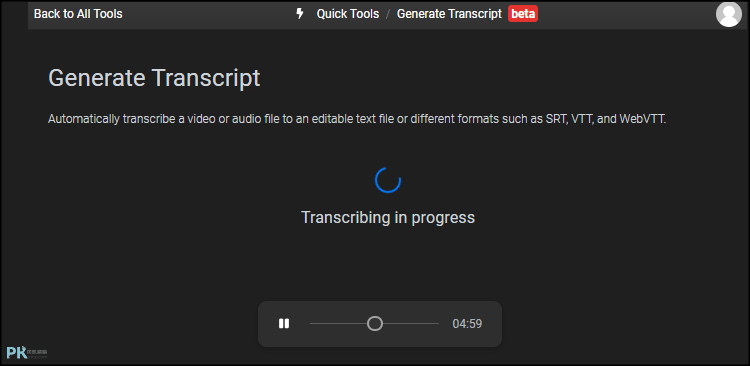The width and height of the screenshot is (750, 366).
Task: Click the word WebVTT in the description
Action: (642, 119)
